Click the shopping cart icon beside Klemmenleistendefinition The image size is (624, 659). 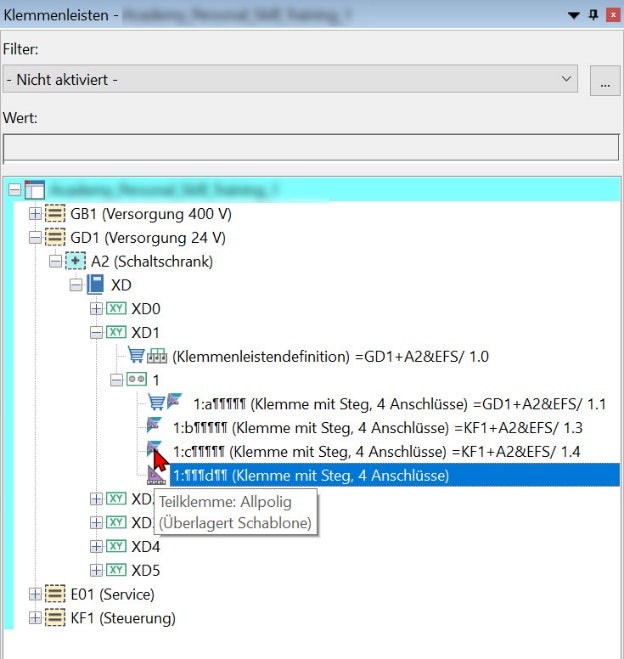pyautogui.click(x=136, y=355)
